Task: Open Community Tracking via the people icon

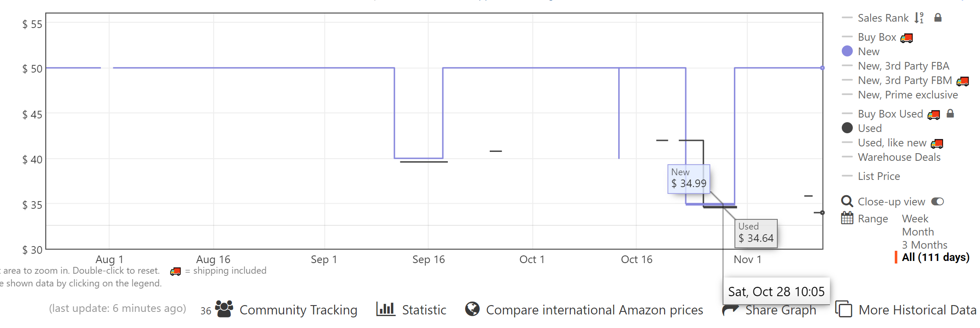Action: point(223,310)
